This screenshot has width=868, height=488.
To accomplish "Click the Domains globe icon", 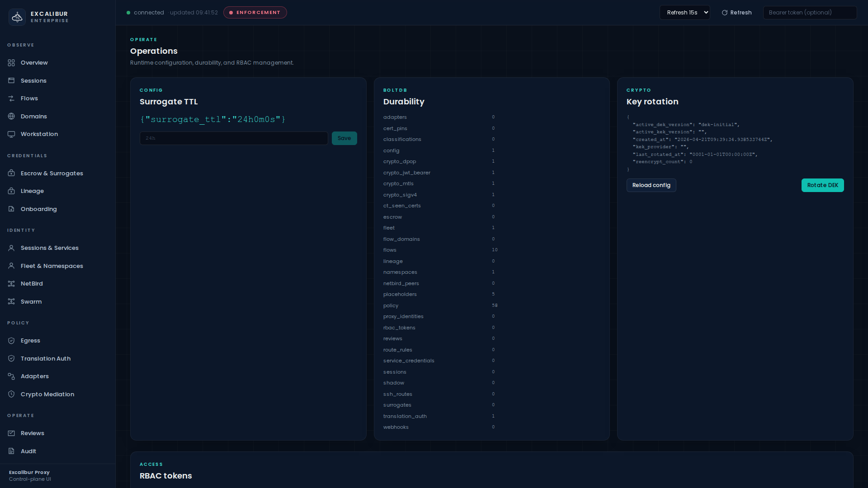I will tap(11, 117).
